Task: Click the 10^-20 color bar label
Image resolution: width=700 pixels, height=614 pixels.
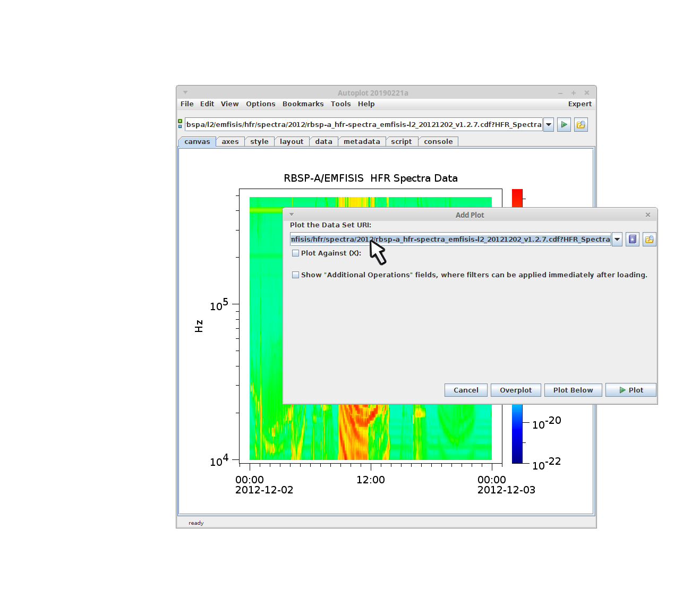Action: click(547, 423)
